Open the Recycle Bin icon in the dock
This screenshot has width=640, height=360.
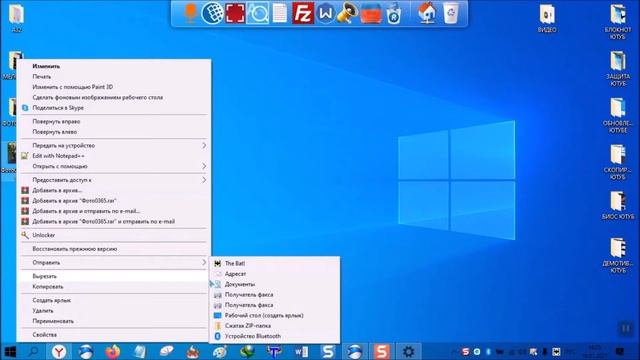click(x=451, y=13)
